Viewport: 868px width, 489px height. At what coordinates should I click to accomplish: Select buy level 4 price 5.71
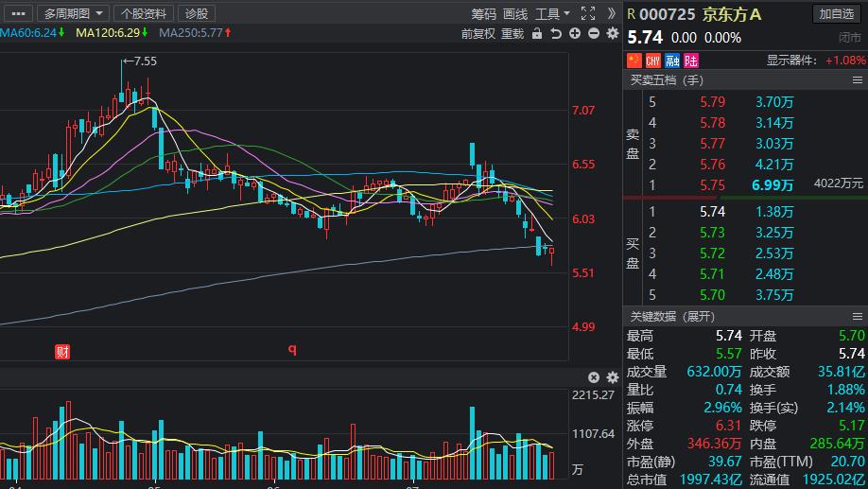(712, 274)
